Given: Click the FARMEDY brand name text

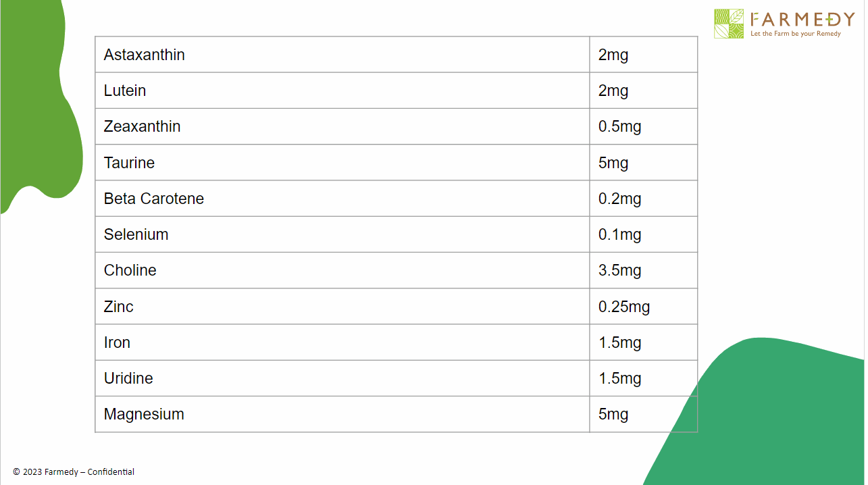Looking at the screenshot, I should [802, 19].
